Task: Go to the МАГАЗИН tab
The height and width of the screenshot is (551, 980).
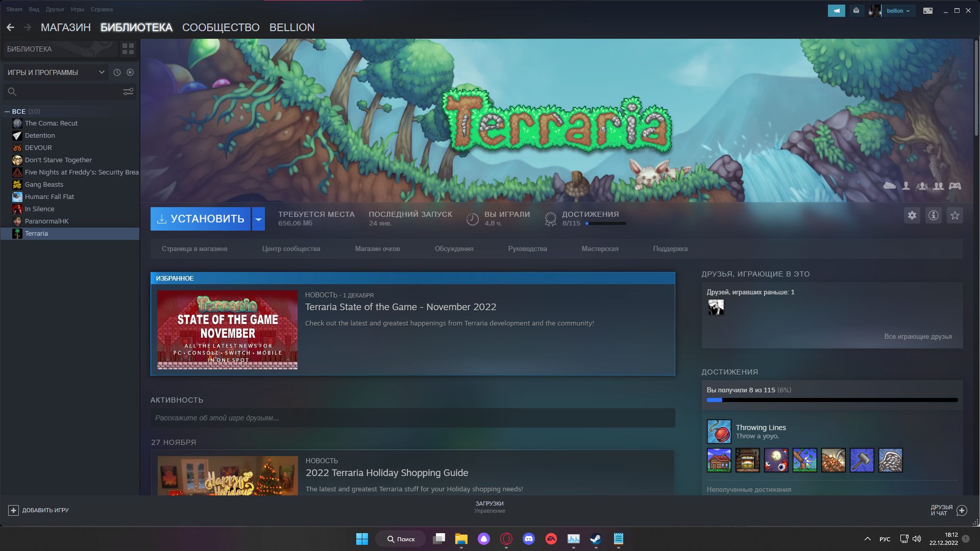Action: [x=66, y=28]
